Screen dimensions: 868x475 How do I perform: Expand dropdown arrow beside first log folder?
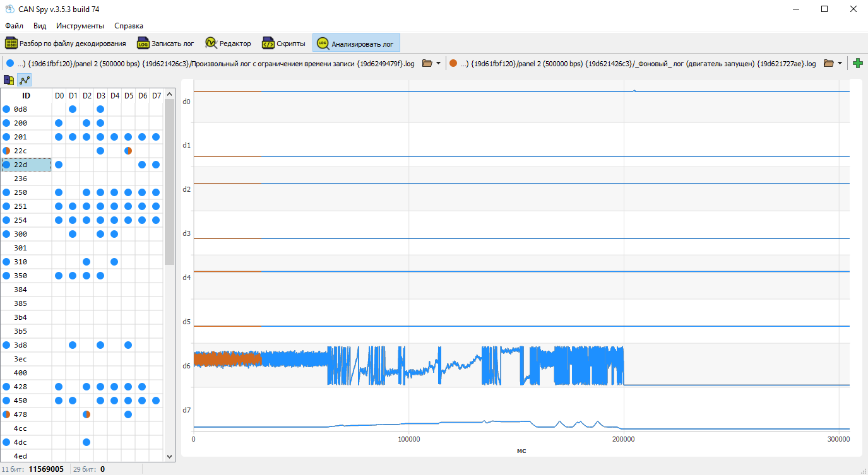pos(439,63)
